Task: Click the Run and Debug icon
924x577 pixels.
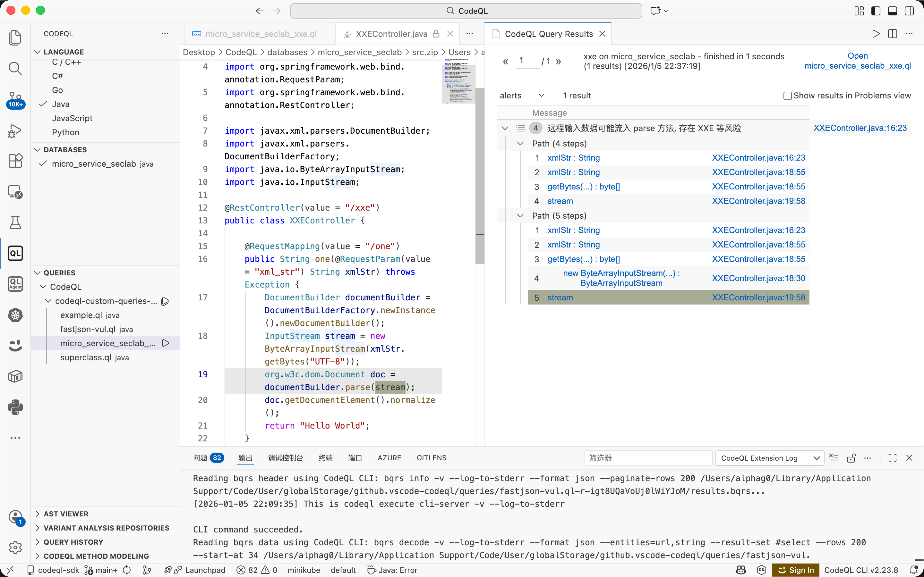Action: pyautogui.click(x=15, y=131)
